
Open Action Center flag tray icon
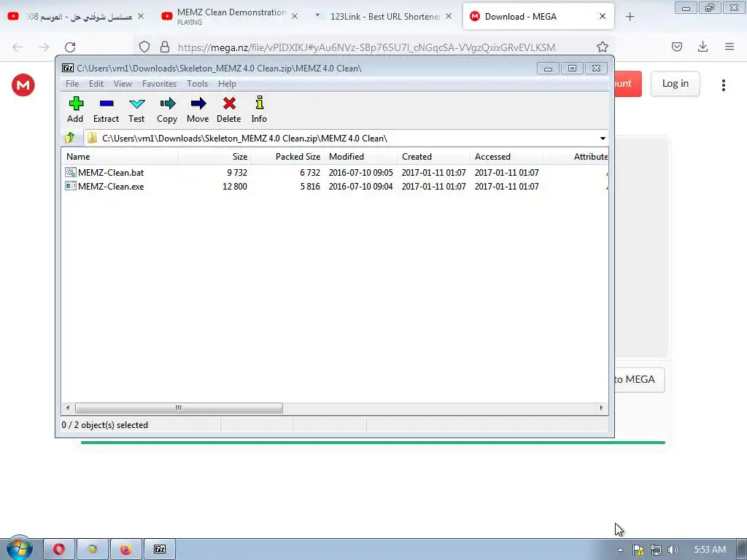pos(638,550)
